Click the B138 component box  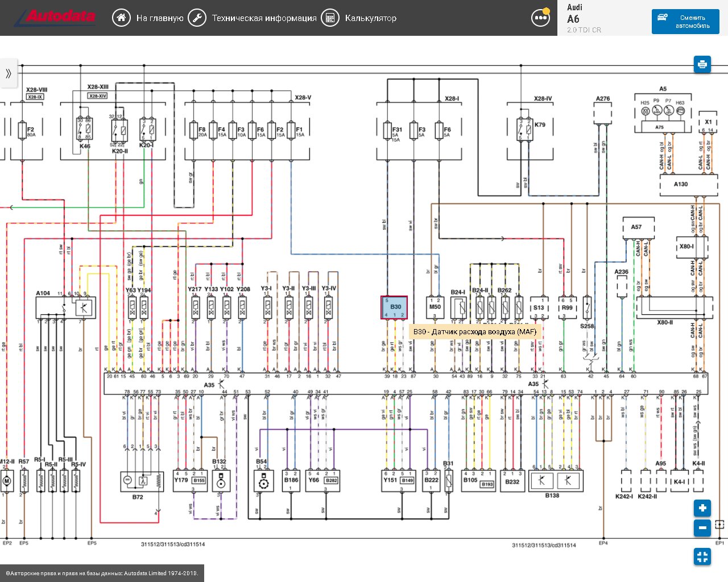click(555, 481)
